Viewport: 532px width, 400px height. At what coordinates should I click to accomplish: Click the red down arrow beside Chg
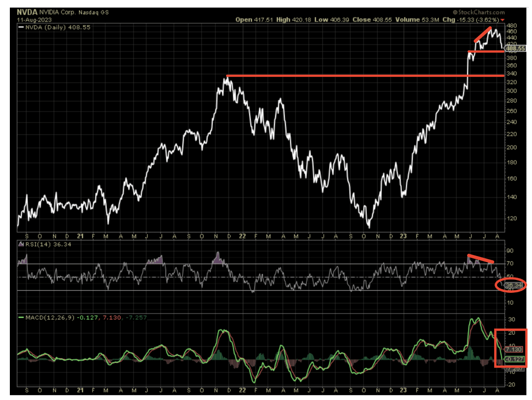tap(502, 20)
